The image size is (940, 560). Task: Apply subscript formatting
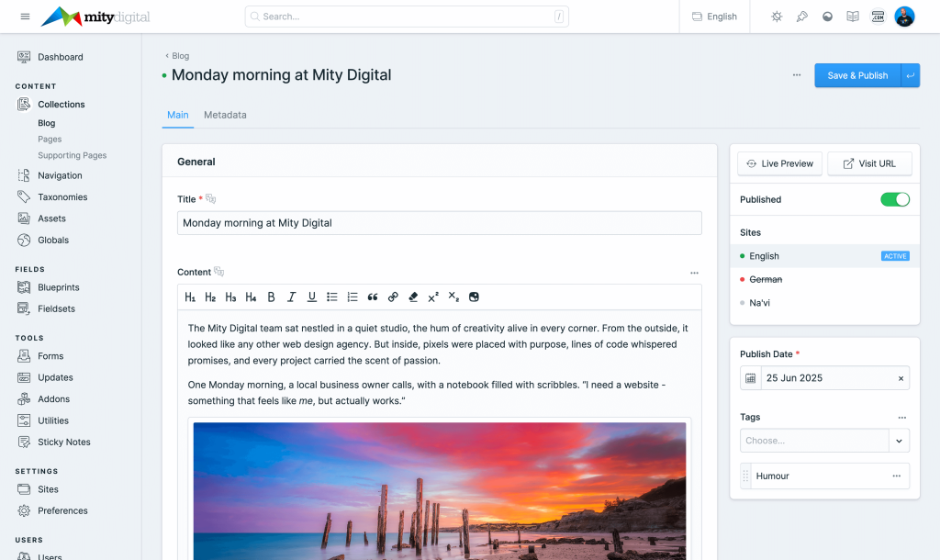(x=453, y=297)
